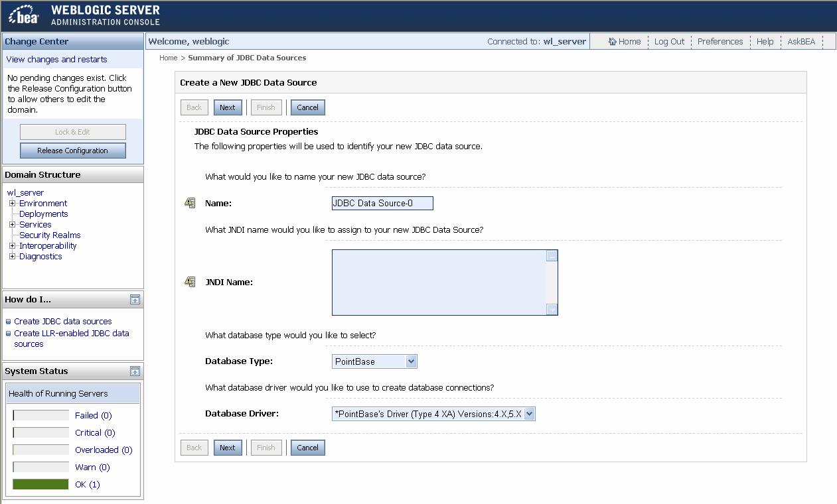Select the wl_server domain root

[25, 193]
